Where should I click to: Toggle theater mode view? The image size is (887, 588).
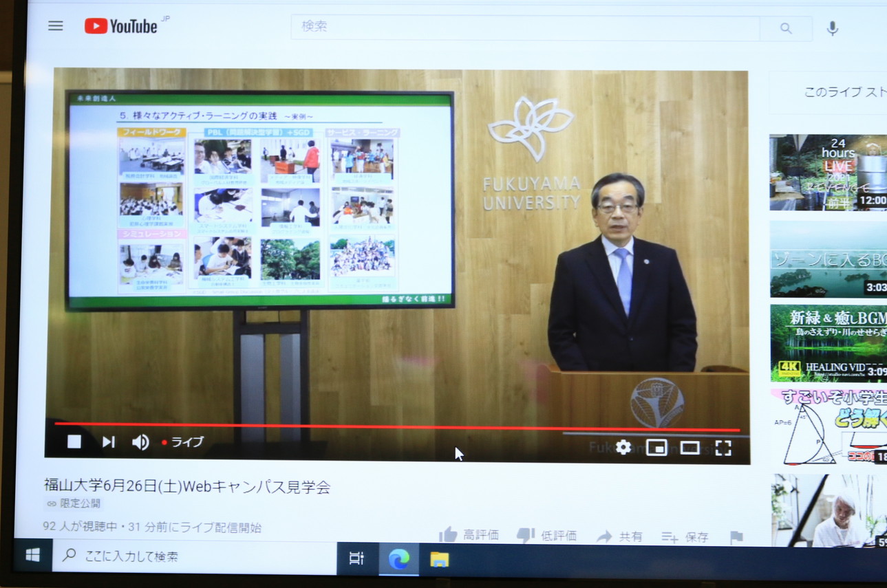click(690, 448)
